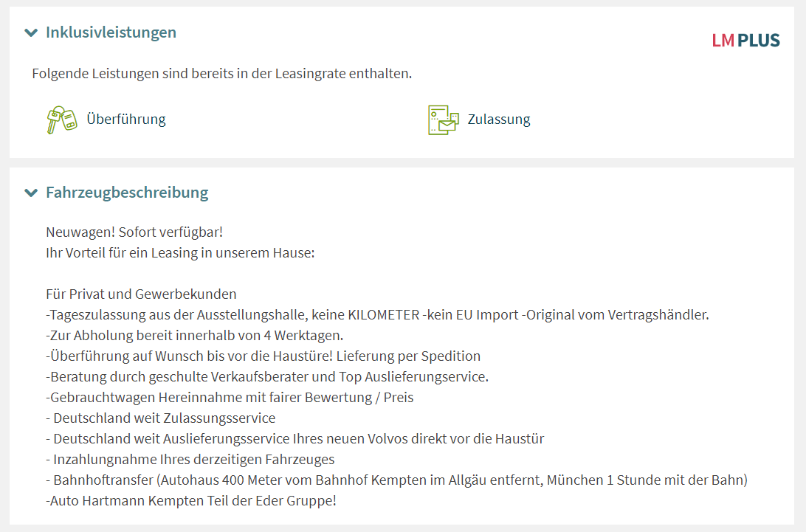The height and width of the screenshot is (532, 806).
Task: Click the 'Auto Hartmann Kempten' line
Action: [191, 501]
